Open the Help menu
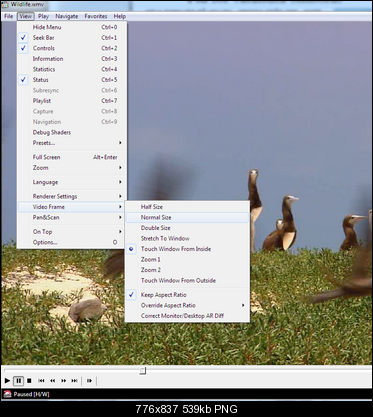This screenshot has height=417, width=373. [120, 16]
